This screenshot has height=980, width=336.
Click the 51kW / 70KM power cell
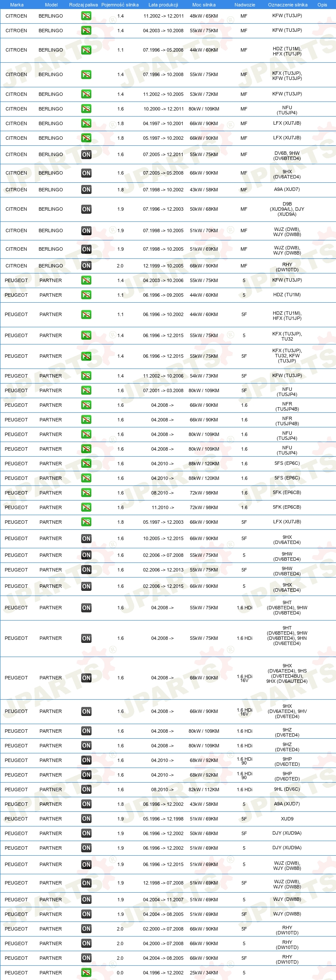click(x=204, y=230)
